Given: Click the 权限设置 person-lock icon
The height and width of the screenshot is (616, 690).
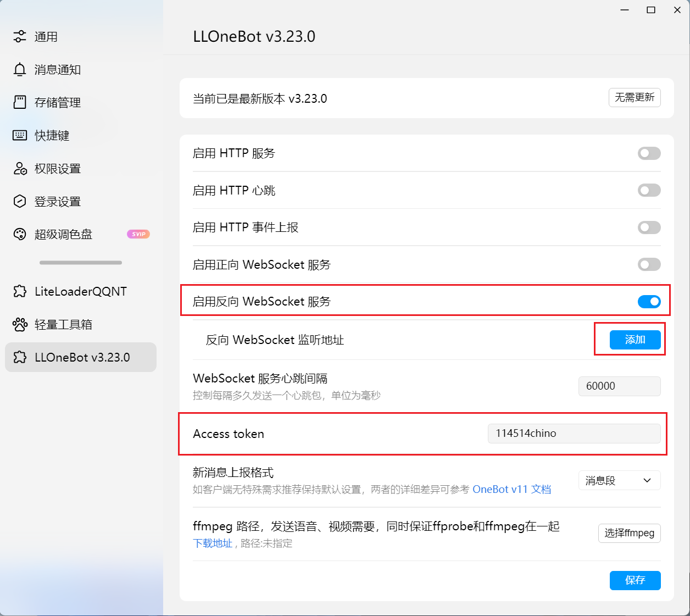Looking at the screenshot, I should 20,168.
